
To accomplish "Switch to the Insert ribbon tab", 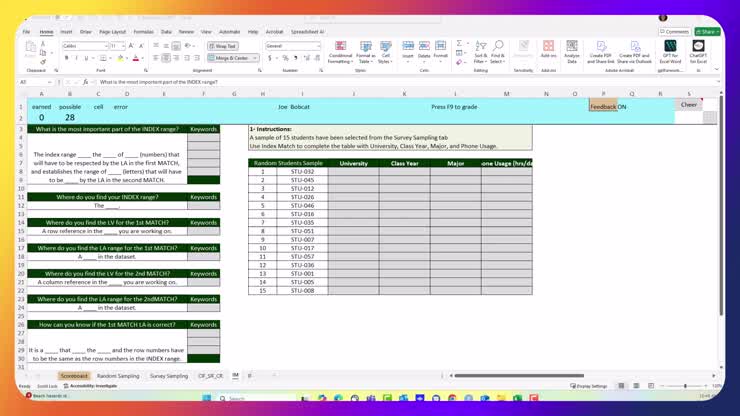I will click(x=66, y=32).
